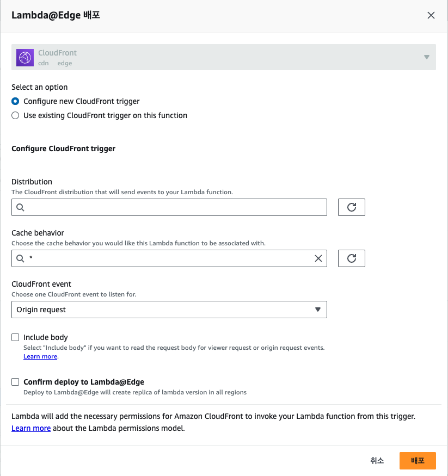Check Confirm deploy to Lambda@Edge

tap(16, 382)
